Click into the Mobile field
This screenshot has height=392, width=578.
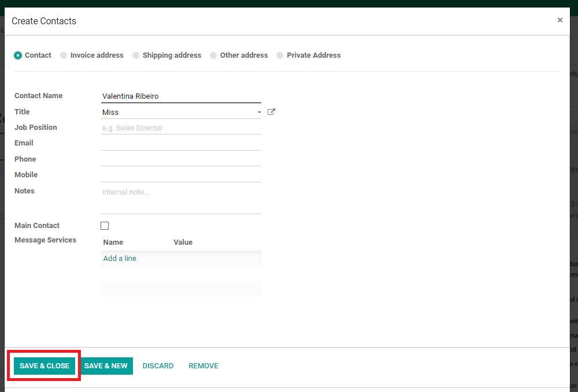tap(181, 176)
